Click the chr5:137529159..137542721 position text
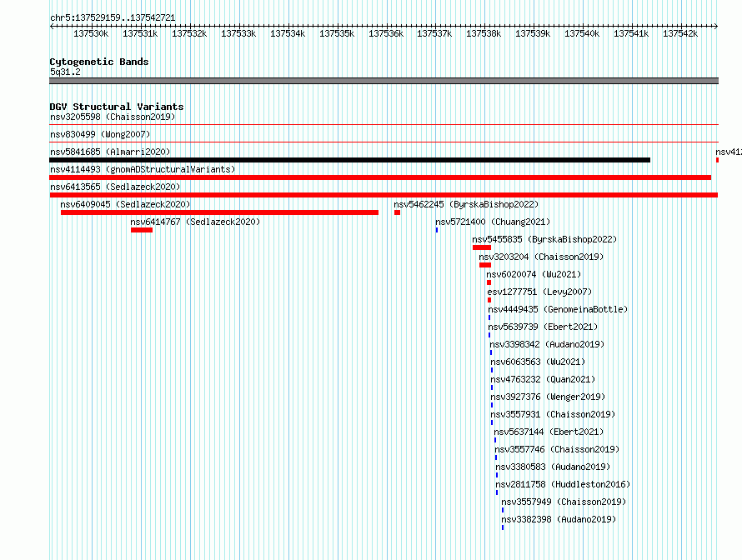 click(x=113, y=17)
